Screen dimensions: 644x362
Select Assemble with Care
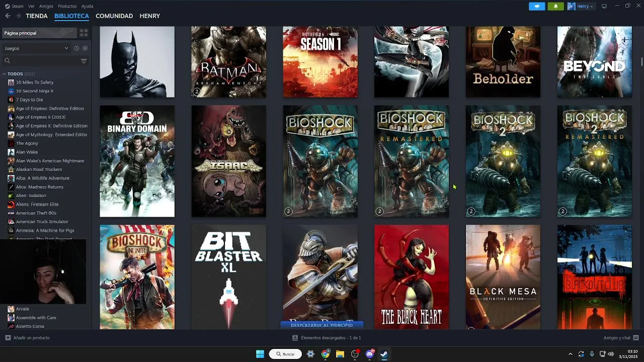click(36, 318)
